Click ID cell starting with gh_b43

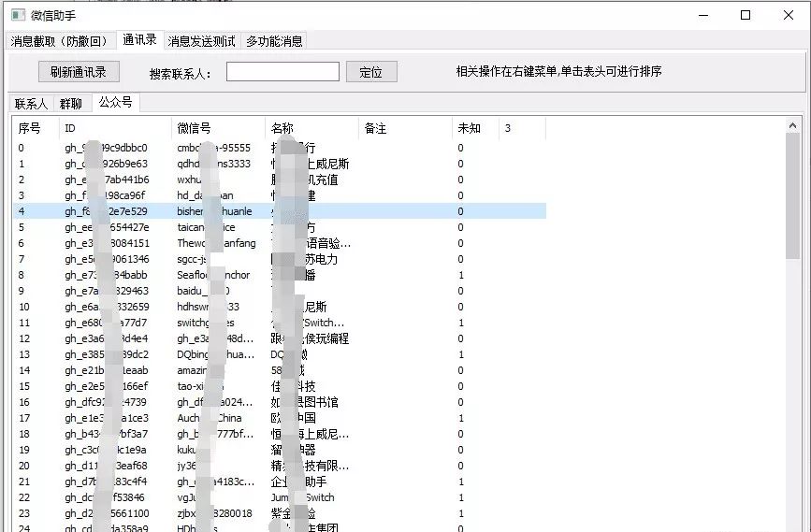(x=106, y=434)
